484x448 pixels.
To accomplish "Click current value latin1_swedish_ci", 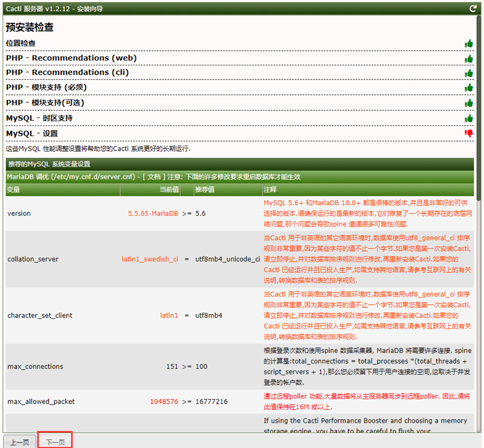I will [x=150, y=259].
